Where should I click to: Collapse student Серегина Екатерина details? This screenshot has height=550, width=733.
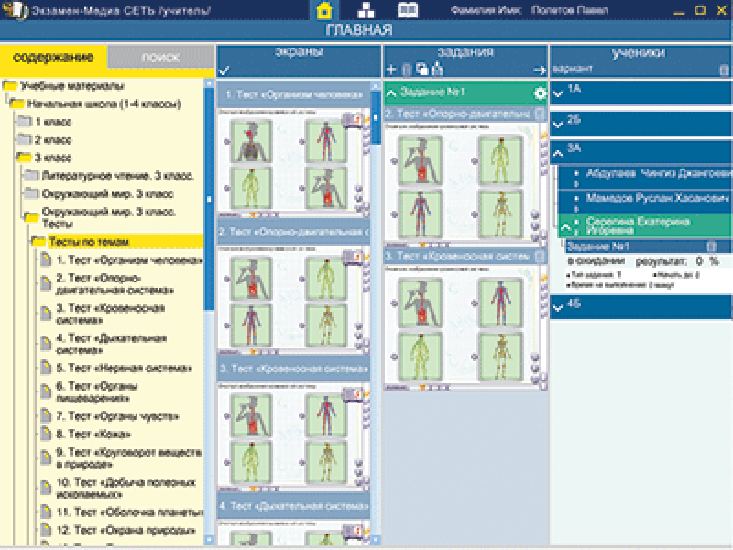565,228
